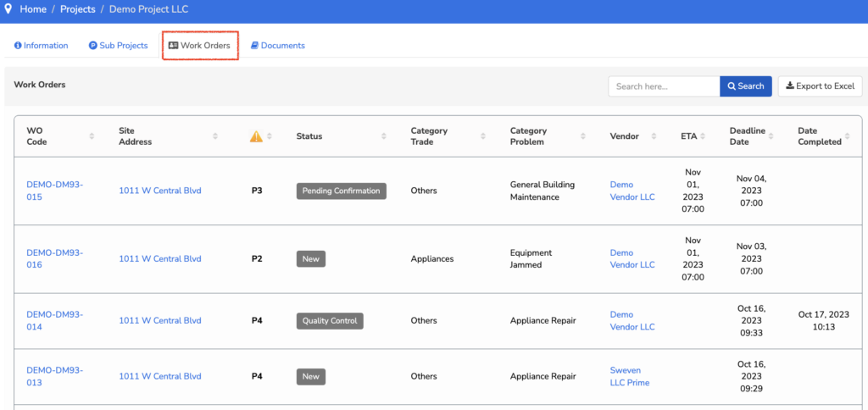Sort by Category Problem column arrows

tap(583, 136)
